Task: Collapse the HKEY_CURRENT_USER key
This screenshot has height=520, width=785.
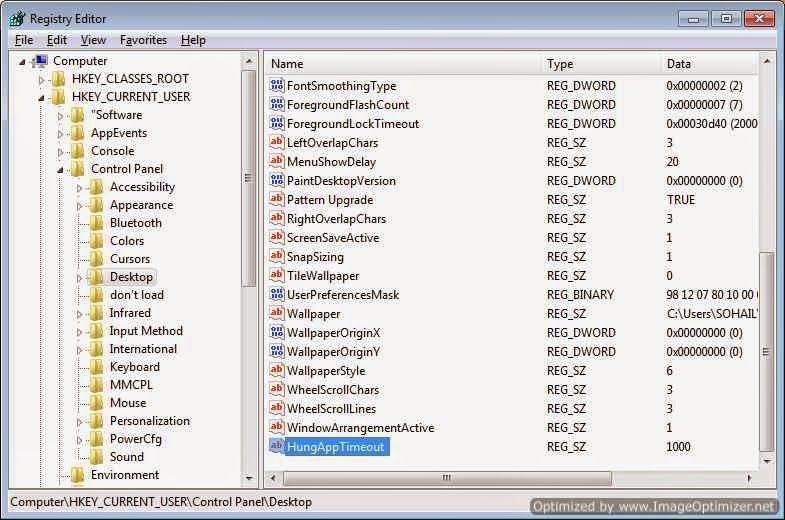Action: click(42, 98)
